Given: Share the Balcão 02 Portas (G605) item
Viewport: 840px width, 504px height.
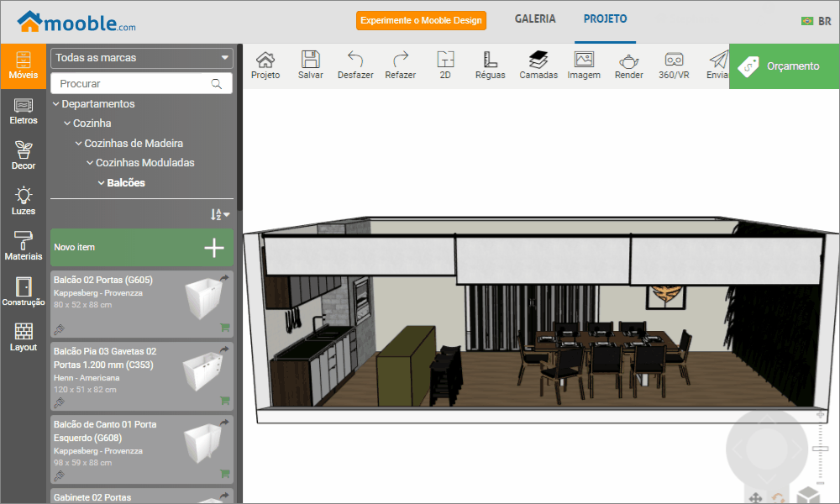Looking at the screenshot, I should [224, 277].
